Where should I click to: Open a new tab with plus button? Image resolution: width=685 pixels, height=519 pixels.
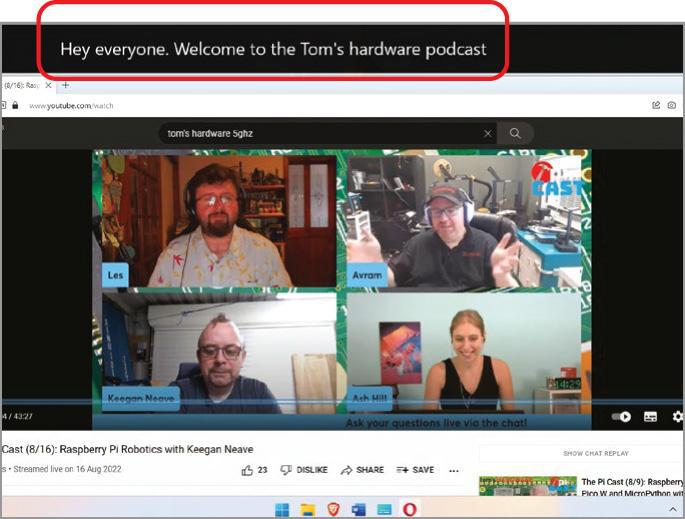(66, 85)
